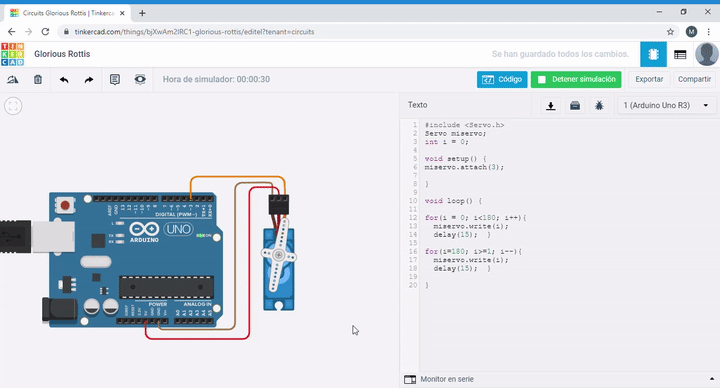Toggle wire visibility eye icon
Viewport: 720px width, 388px height.
point(140,79)
